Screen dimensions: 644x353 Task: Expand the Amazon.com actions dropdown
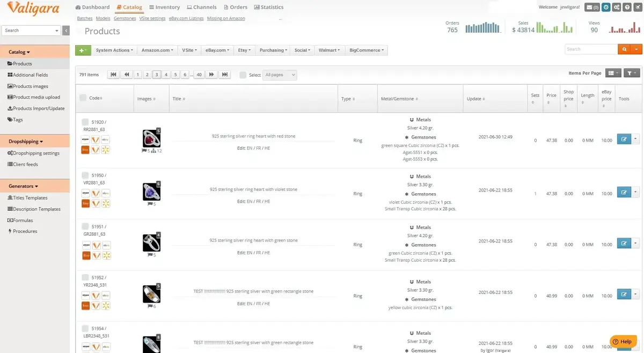pos(157,50)
